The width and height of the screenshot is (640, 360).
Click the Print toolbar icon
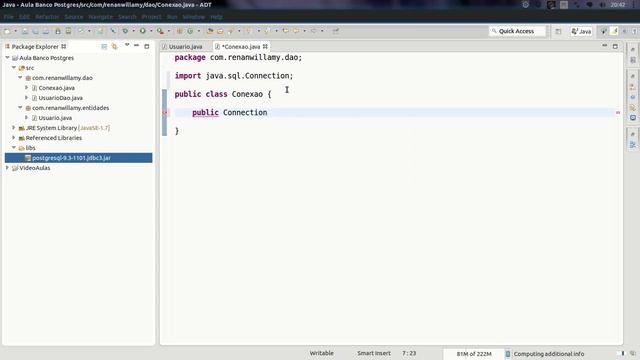45,31
